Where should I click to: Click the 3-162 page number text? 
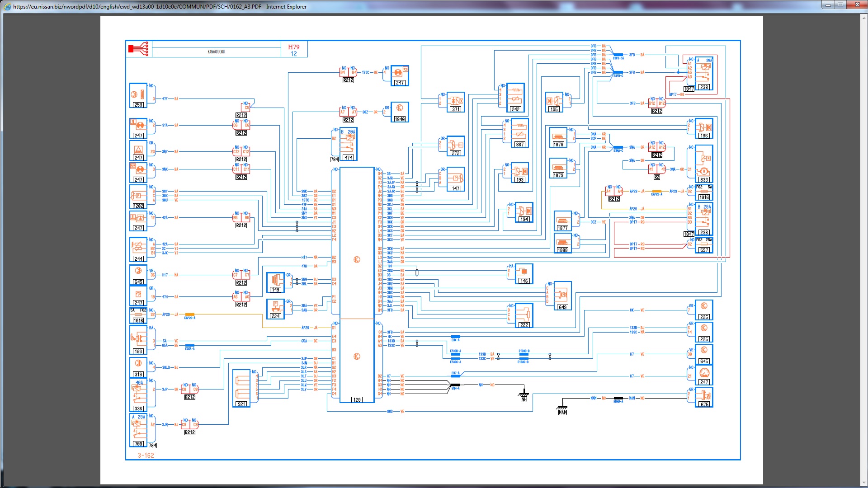click(146, 455)
